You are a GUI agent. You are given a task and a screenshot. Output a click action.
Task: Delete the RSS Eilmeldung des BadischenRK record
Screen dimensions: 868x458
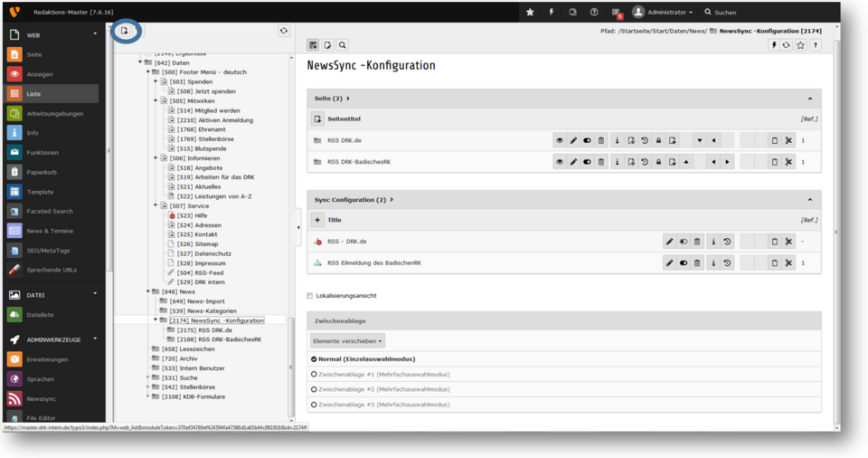pyautogui.click(x=697, y=262)
